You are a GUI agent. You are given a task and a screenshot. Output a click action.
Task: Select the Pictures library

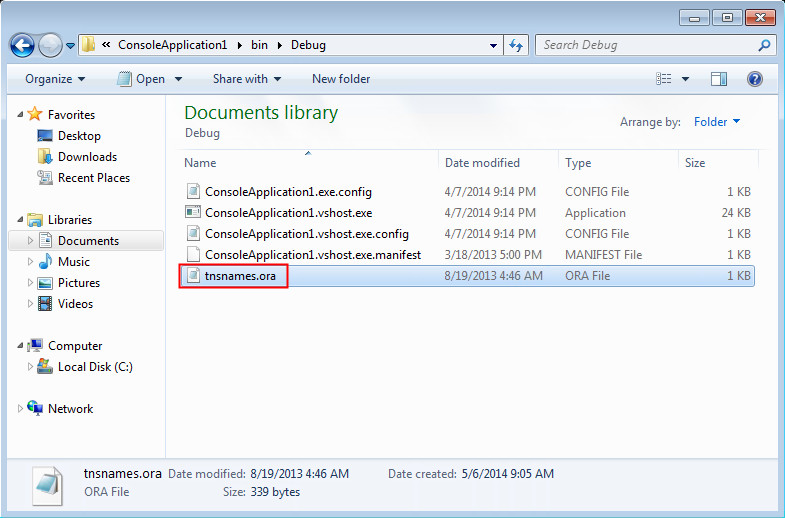click(79, 283)
